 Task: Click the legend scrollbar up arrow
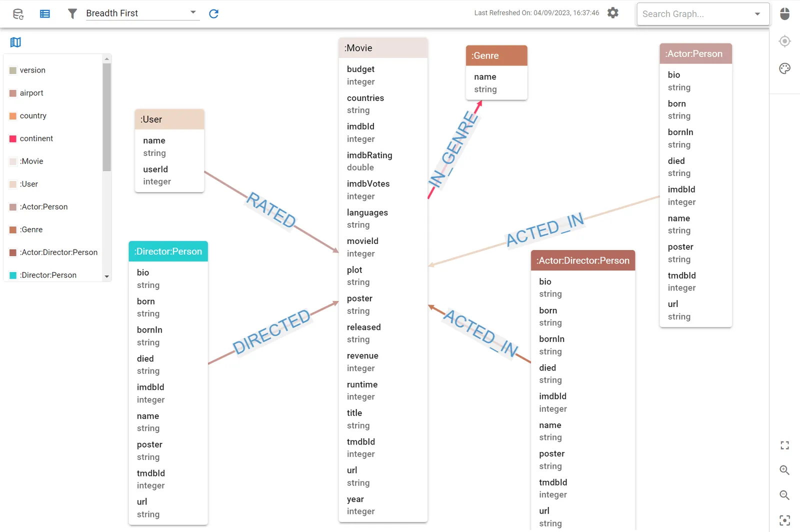click(106, 59)
